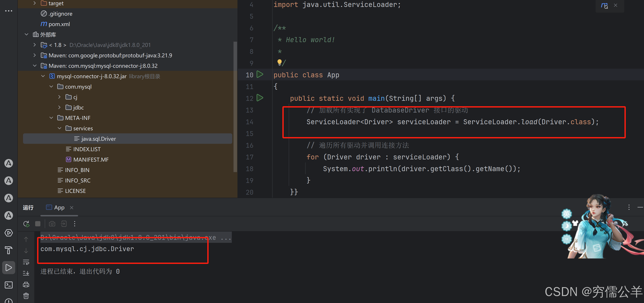644x303 pixels.
Task: Click the print console output icon
Action: tap(26, 285)
